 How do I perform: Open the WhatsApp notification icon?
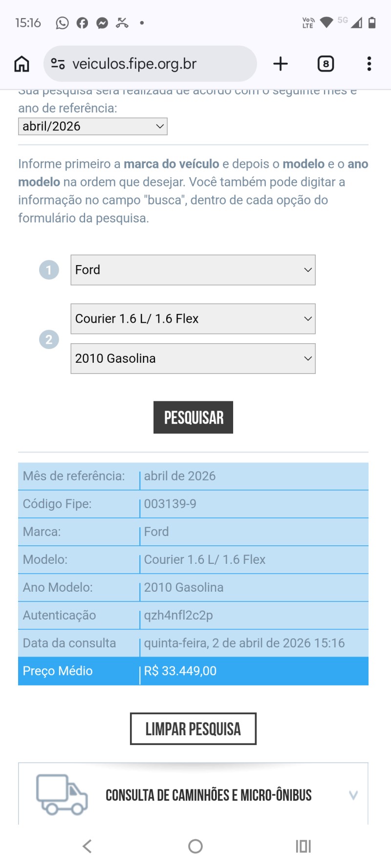[x=62, y=22]
